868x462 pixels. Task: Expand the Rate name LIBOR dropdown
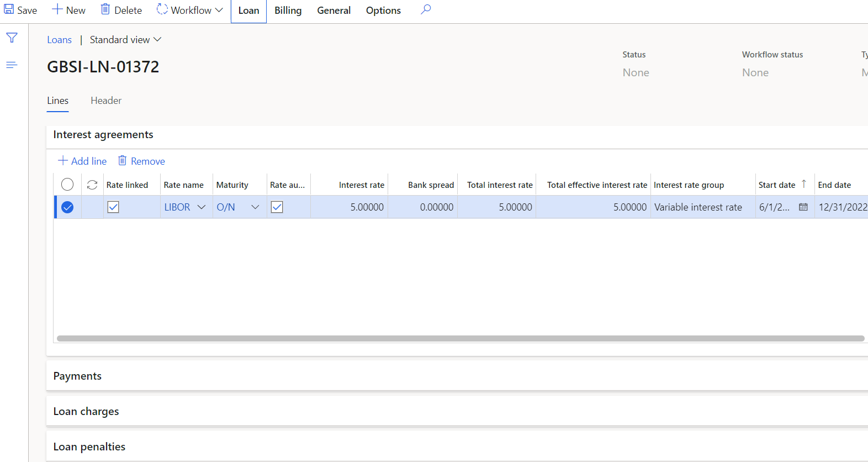point(202,207)
